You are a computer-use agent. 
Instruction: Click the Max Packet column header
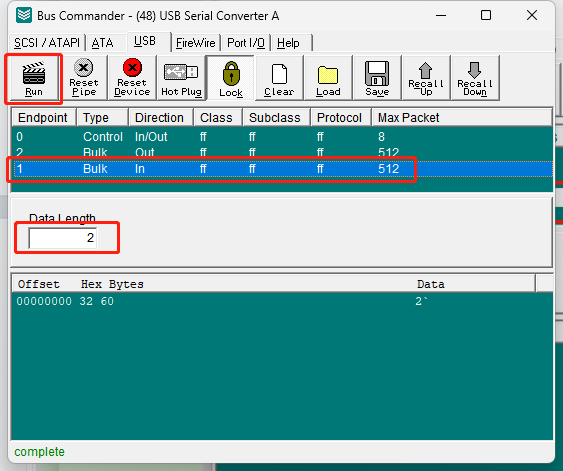(x=462, y=118)
